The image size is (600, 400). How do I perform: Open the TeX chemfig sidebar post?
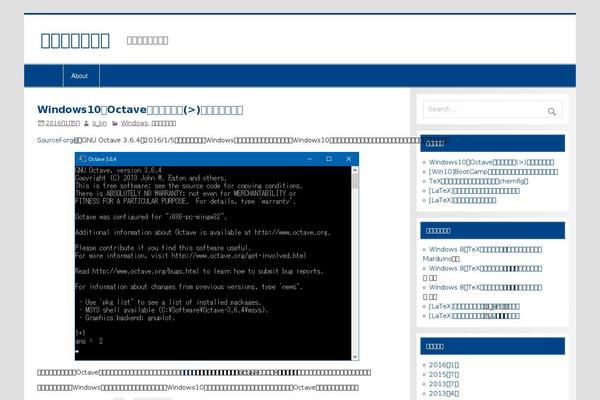[478, 181]
